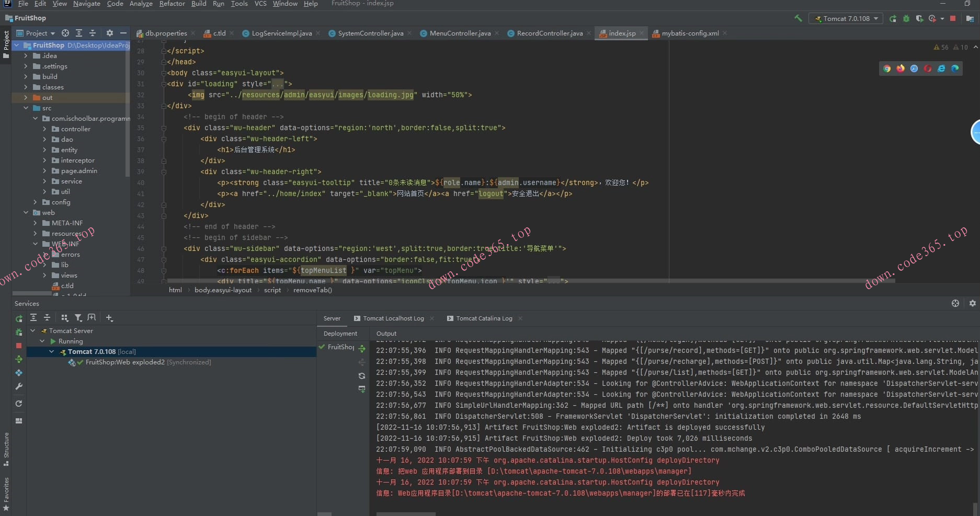
Task: Open the Tomcat Catalina Log tab
Action: pos(484,318)
